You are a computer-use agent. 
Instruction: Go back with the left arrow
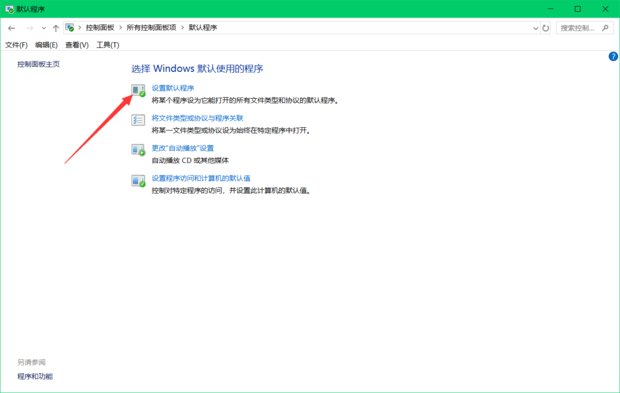click(11, 28)
